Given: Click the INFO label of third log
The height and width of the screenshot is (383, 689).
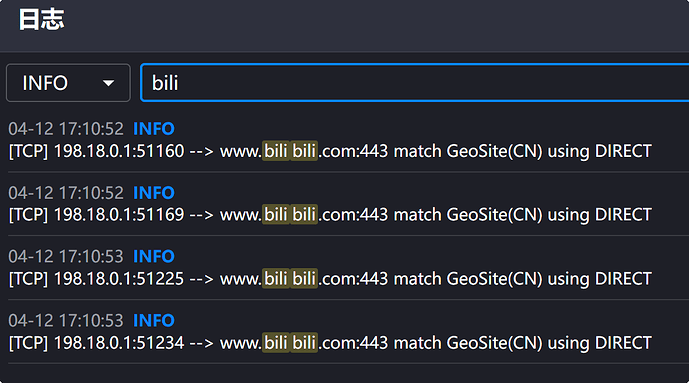Looking at the screenshot, I should [x=154, y=257].
